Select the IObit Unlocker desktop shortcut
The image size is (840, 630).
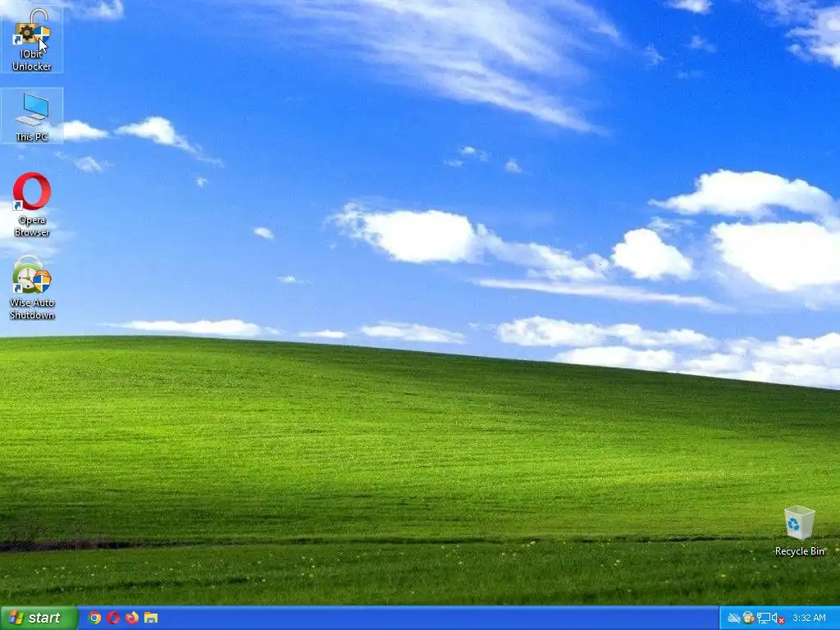[x=32, y=40]
